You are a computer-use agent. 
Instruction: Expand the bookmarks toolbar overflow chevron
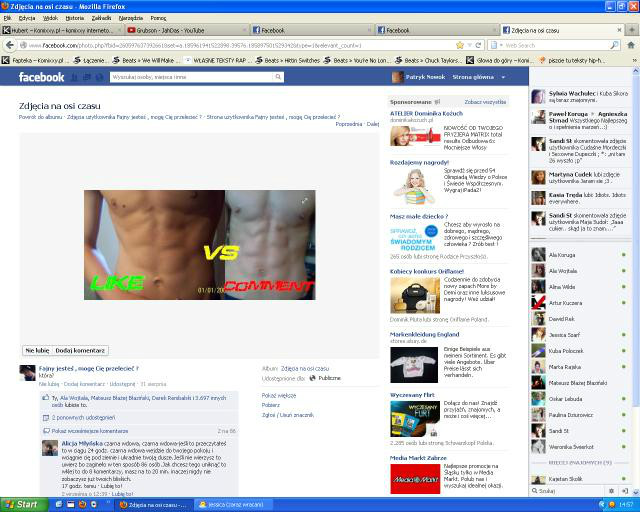coord(635,60)
